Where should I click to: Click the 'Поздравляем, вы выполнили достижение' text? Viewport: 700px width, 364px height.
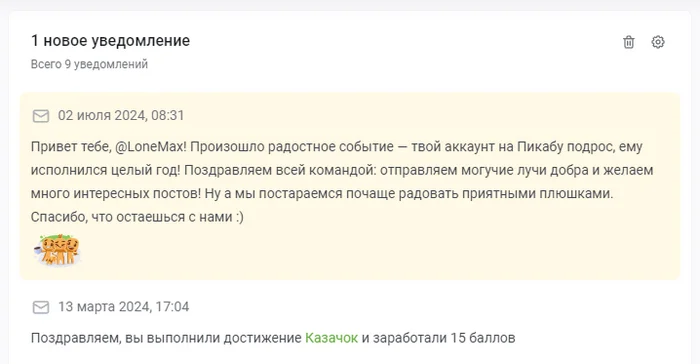point(166,338)
